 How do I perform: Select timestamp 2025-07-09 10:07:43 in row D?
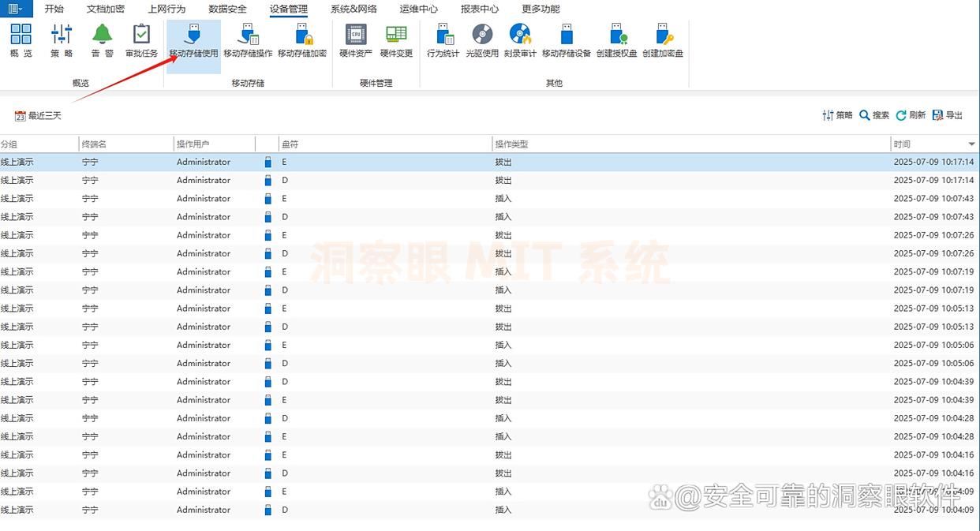[x=933, y=217]
